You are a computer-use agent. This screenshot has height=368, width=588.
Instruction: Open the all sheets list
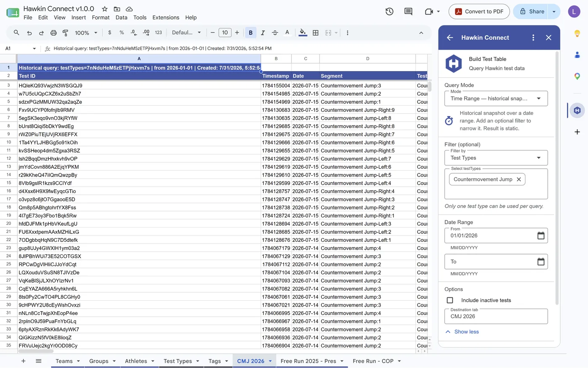pos(39,361)
